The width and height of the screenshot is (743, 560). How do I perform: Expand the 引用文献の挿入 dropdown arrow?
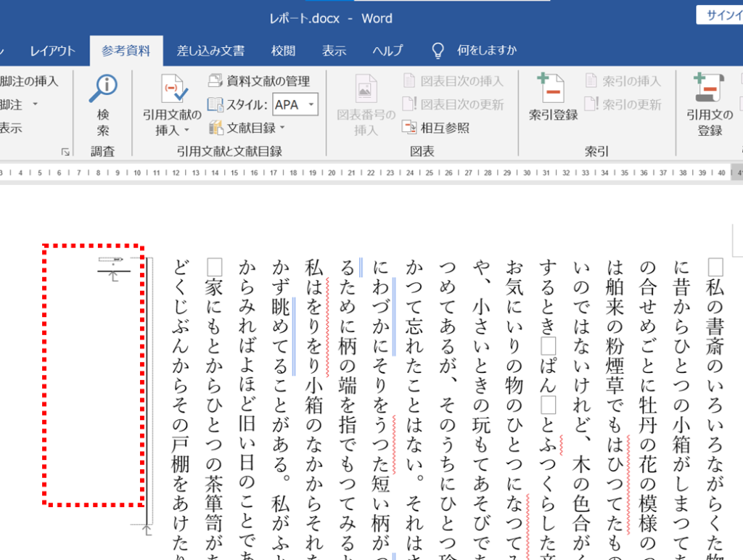click(186, 130)
